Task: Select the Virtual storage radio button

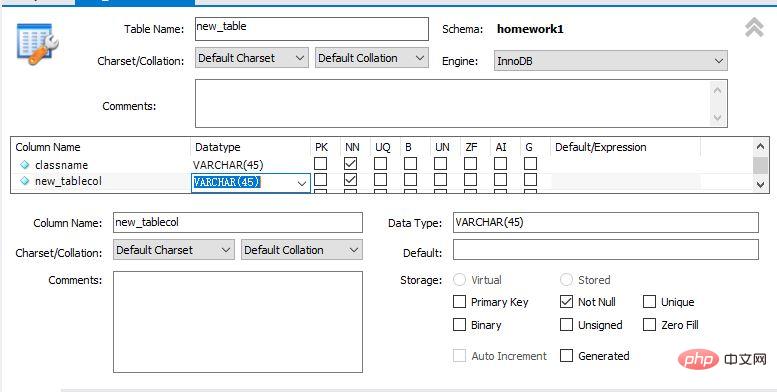Action: tap(459, 280)
